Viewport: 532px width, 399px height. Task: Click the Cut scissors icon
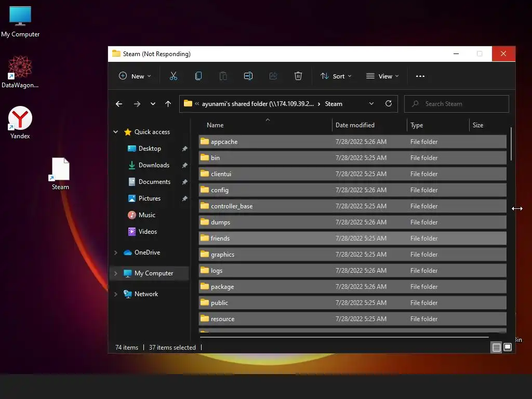point(174,76)
